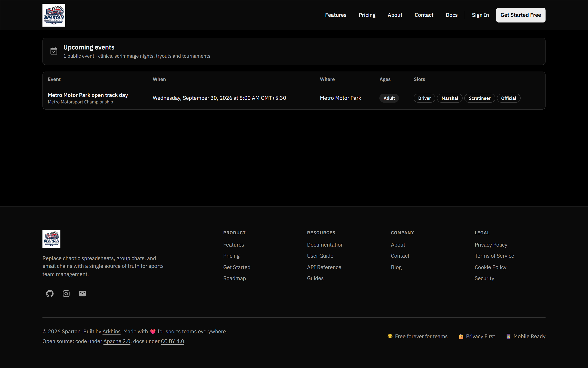Open Pricing link in footer Product column
Screen dimensions: 588x368
point(231,256)
